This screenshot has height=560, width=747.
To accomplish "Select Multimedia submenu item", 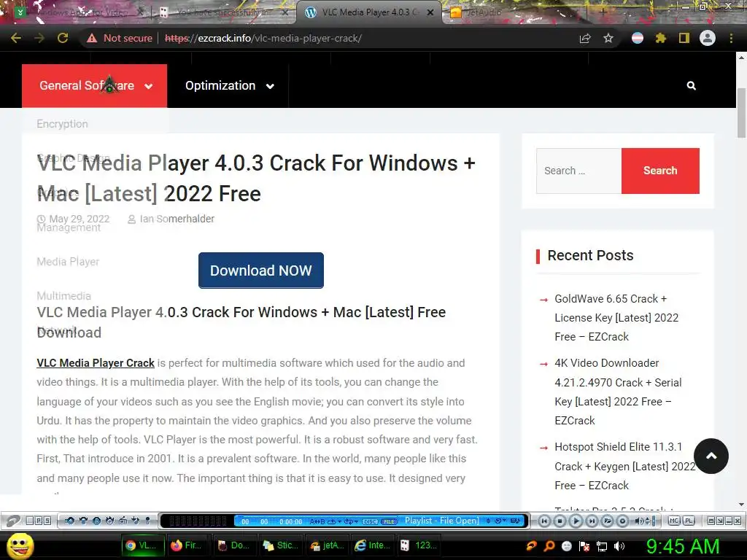I will tap(64, 296).
